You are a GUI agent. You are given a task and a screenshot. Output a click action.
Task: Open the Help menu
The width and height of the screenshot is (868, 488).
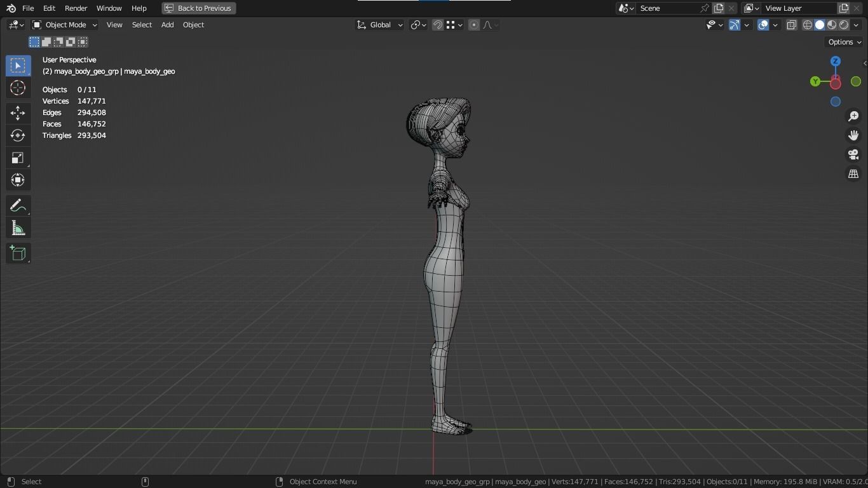tap(139, 8)
